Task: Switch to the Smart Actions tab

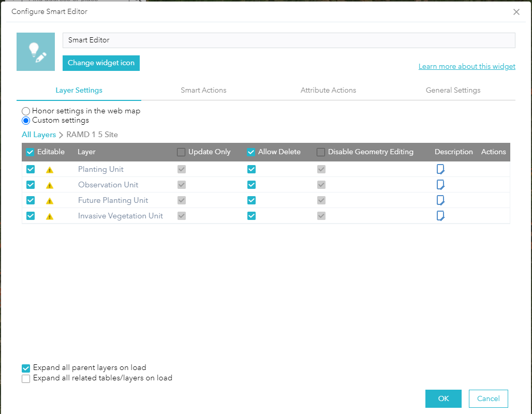Action: coord(203,90)
